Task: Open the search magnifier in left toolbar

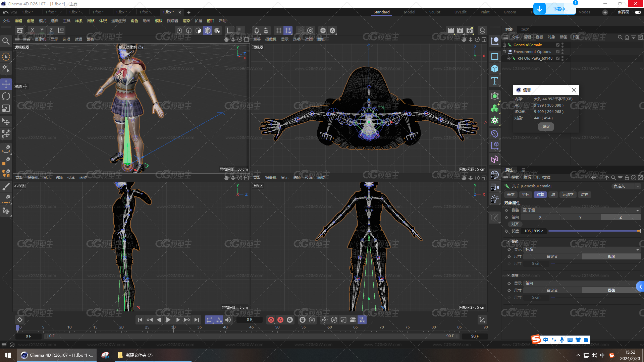Action: click(6, 41)
